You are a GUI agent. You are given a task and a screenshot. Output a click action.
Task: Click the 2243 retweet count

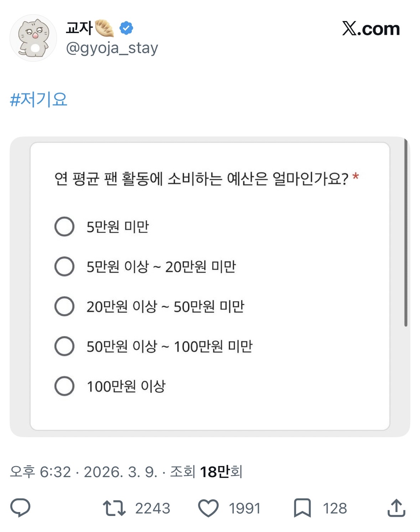click(x=152, y=508)
